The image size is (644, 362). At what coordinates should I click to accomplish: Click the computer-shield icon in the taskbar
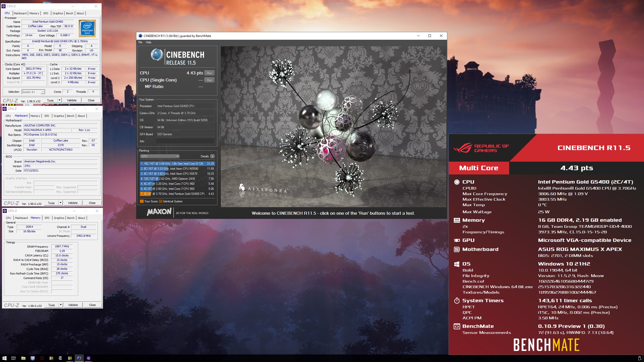(60, 358)
